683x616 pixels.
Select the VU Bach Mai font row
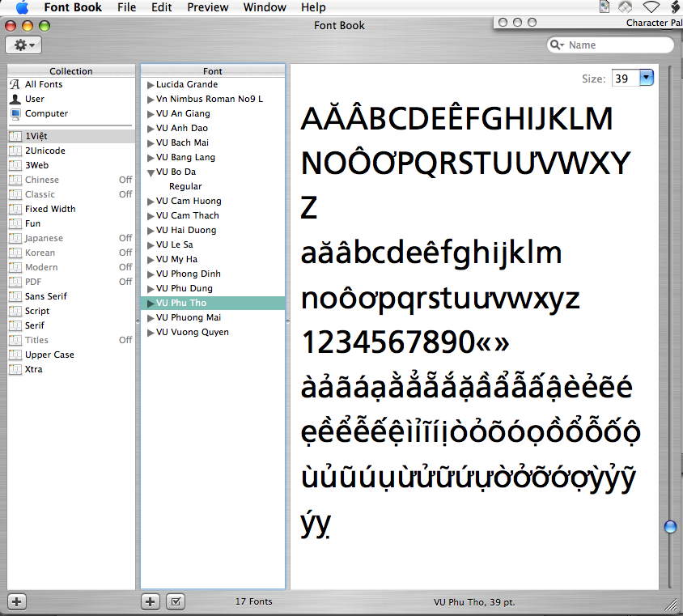213,143
